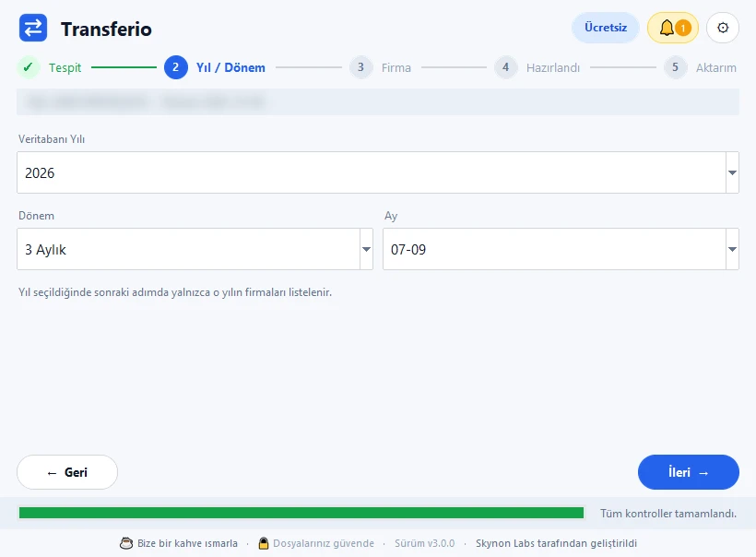This screenshot has width=756, height=557.
Task: Click the Transferio app title
Action: click(x=106, y=29)
